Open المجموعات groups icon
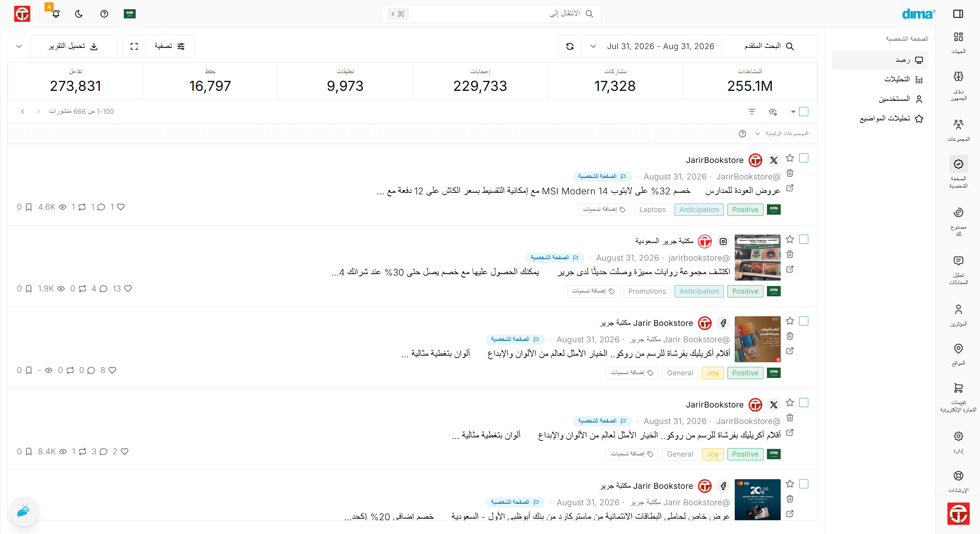The width and height of the screenshot is (980, 534). click(x=958, y=124)
